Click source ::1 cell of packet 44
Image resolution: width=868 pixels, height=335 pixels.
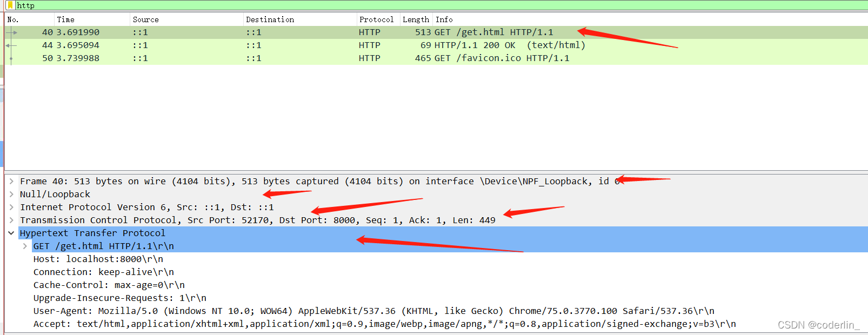point(141,45)
